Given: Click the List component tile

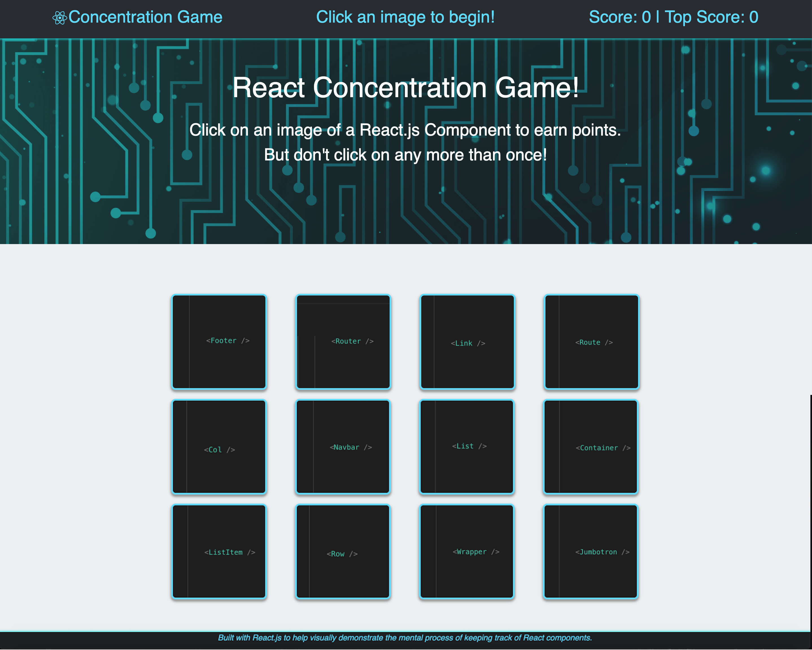Looking at the screenshot, I should click(467, 447).
